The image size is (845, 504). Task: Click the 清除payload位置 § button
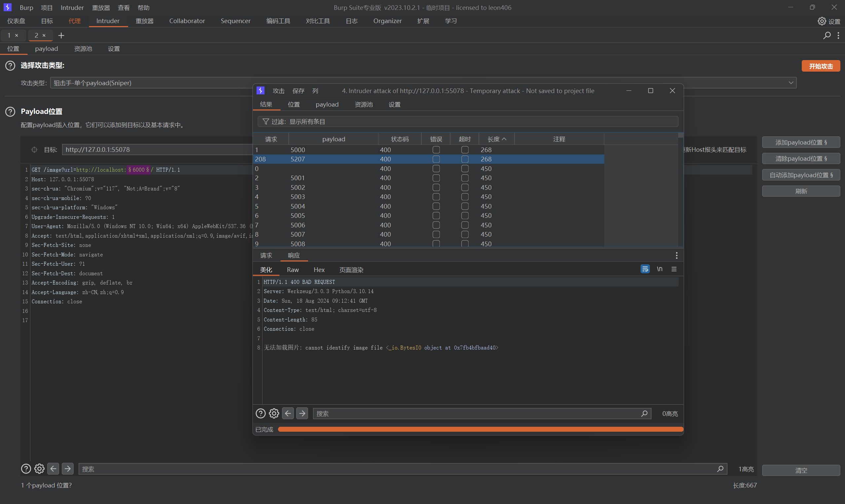click(x=800, y=159)
